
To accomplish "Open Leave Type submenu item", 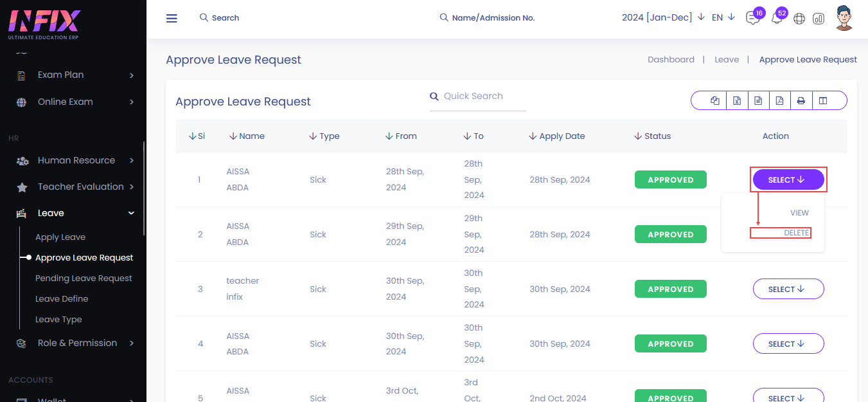I will pyautogui.click(x=58, y=319).
